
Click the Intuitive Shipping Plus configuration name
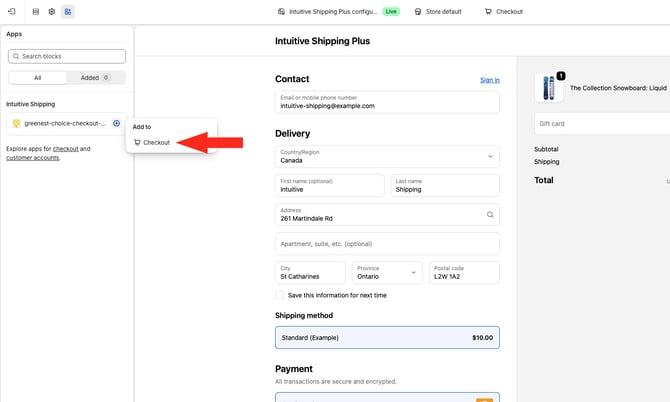[x=333, y=12]
